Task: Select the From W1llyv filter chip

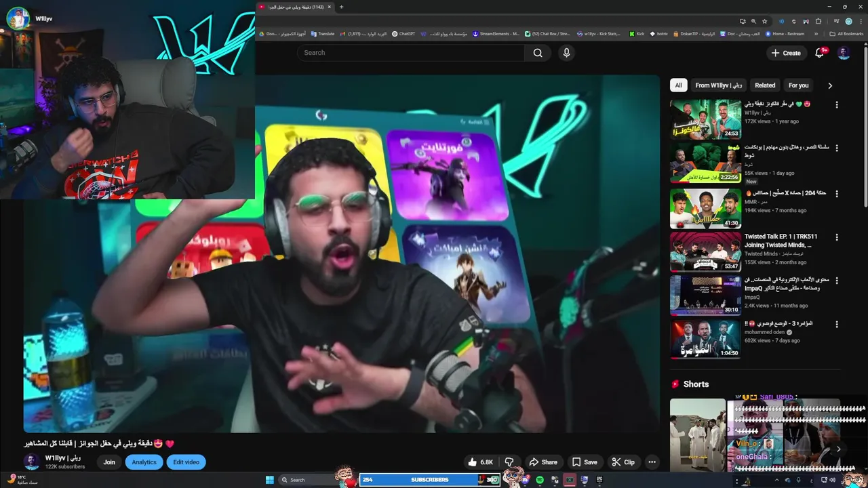Action: (x=719, y=85)
